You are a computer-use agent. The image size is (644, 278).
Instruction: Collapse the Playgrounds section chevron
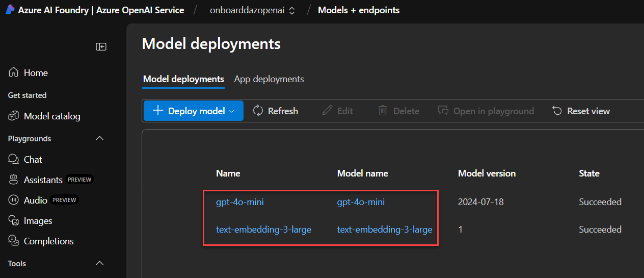[x=100, y=139]
